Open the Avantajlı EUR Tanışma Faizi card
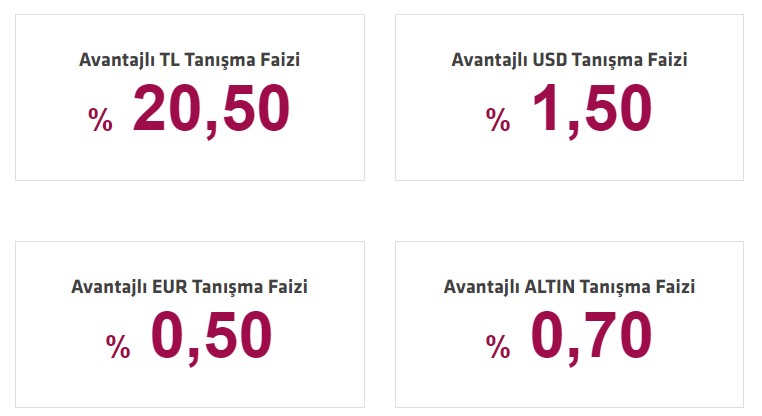Image resolution: width=762 pixels, height=416 pixels. (x=190, y=324)
